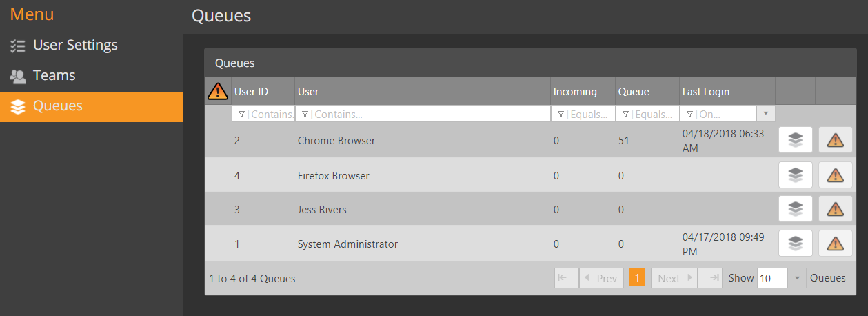Viewport: 868px width, 316px height.
Task: Click the Last Login filter funnel icon
Action: (x=689, y=114)
